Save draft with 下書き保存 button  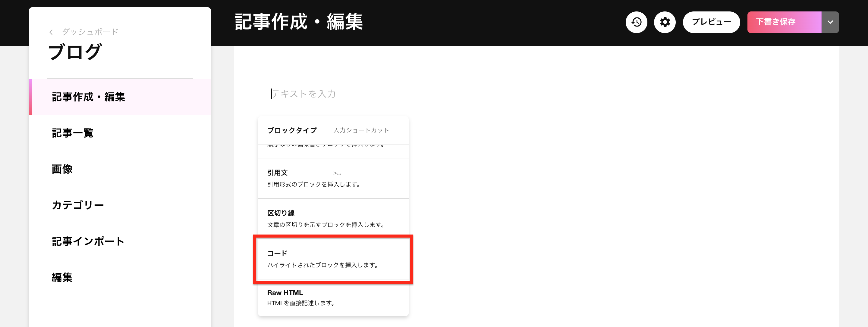(784, 22)
